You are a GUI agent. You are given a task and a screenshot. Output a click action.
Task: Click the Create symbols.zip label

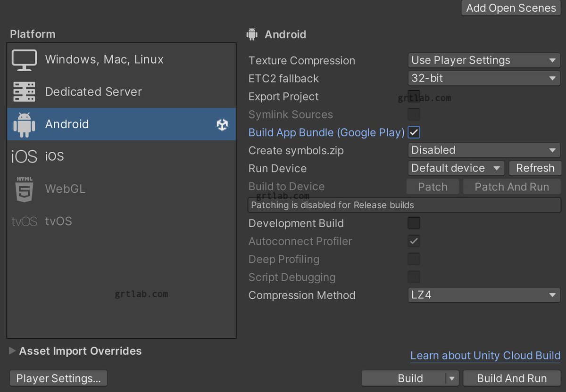296,151
